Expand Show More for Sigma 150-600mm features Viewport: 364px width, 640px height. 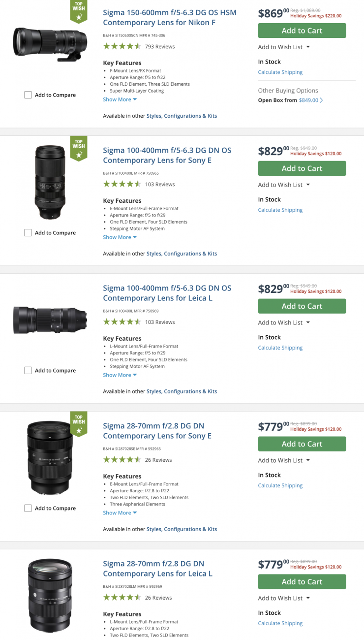[x=120, y=99]
